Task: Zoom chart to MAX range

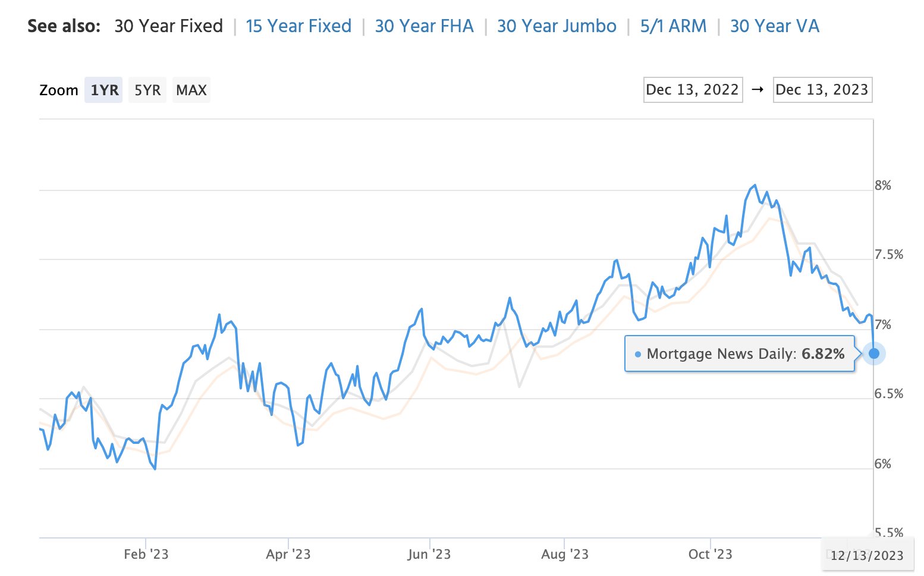Action: (x=191, y=90)
